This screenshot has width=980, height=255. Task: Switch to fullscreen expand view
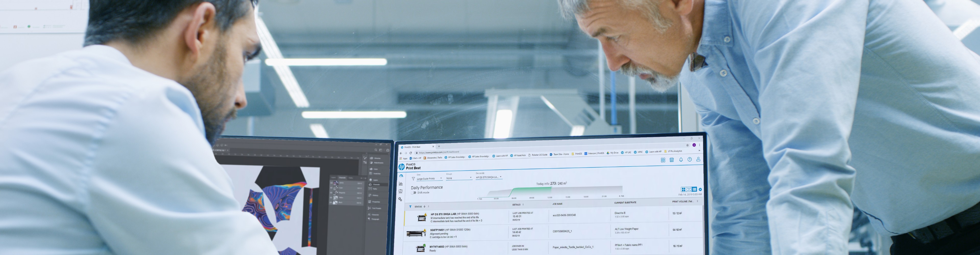(x=689, y=189)
